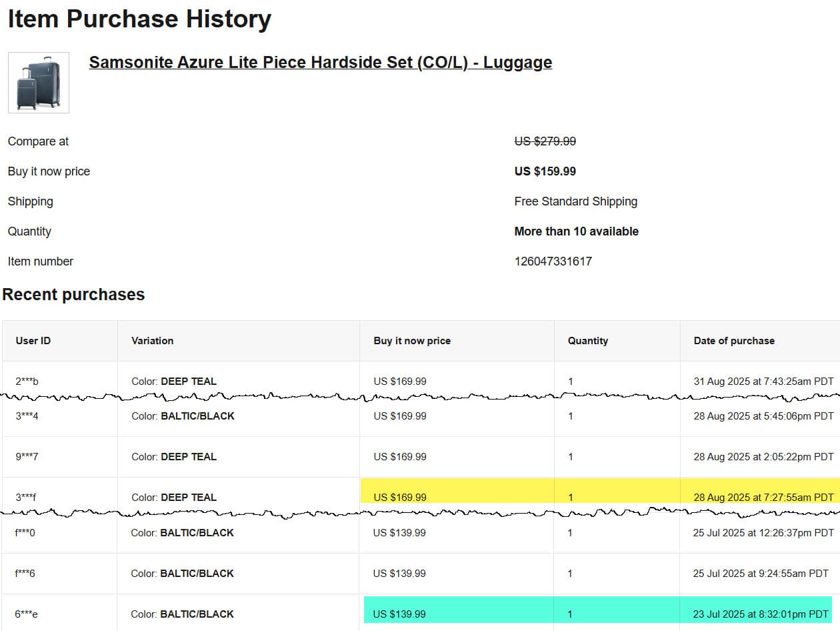Click the Variation column header
840x631 pixels.
pos(152,341)
